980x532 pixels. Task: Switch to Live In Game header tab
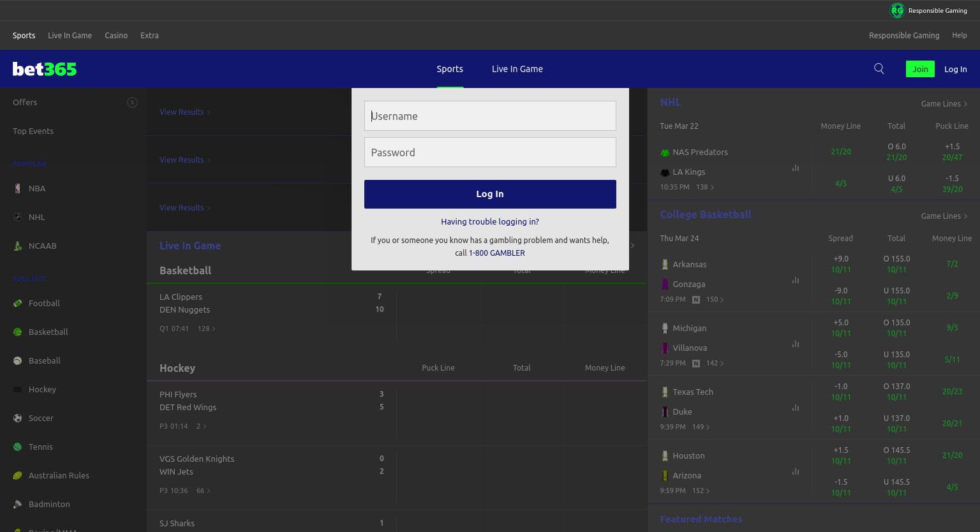[x=517, y=69]
